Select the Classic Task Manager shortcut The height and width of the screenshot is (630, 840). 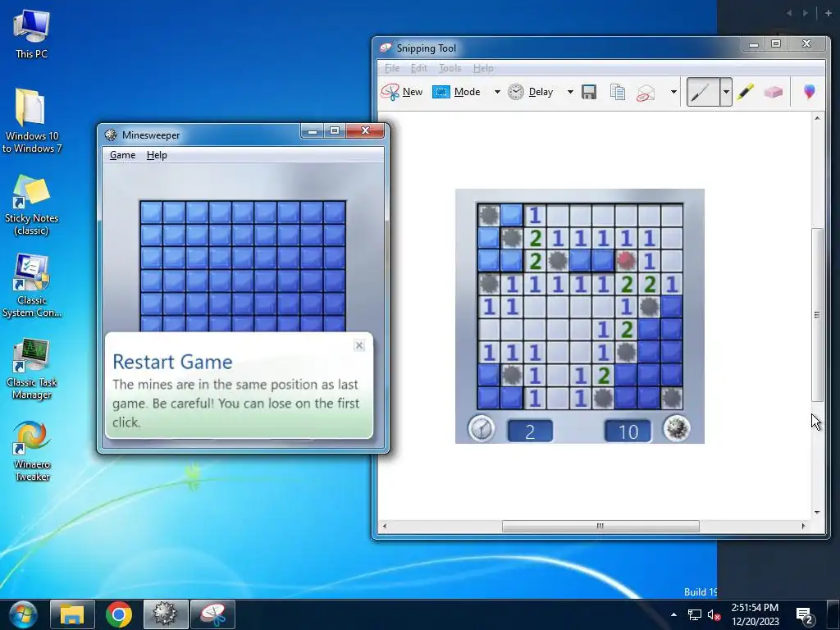tap(32, 369)
